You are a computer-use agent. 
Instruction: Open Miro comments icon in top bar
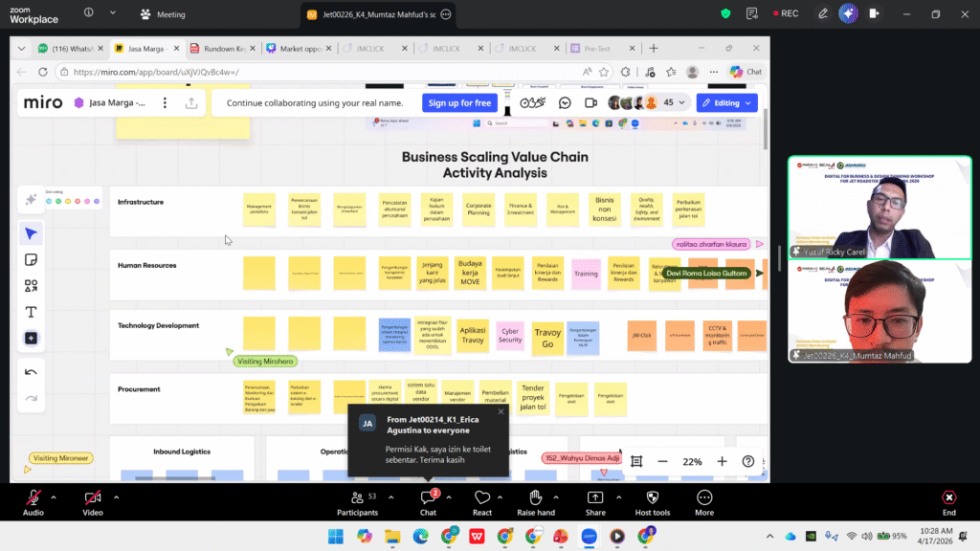pos(565,103)
